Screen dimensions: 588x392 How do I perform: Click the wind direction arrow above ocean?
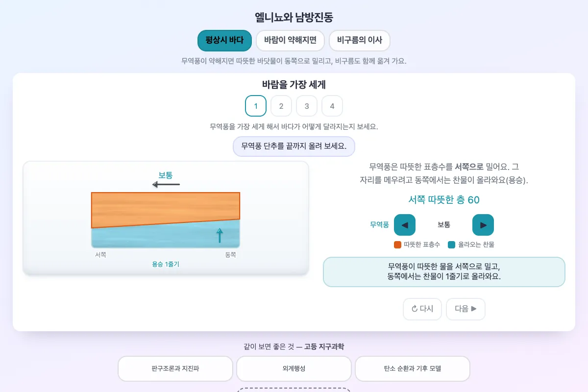(166, 185)
